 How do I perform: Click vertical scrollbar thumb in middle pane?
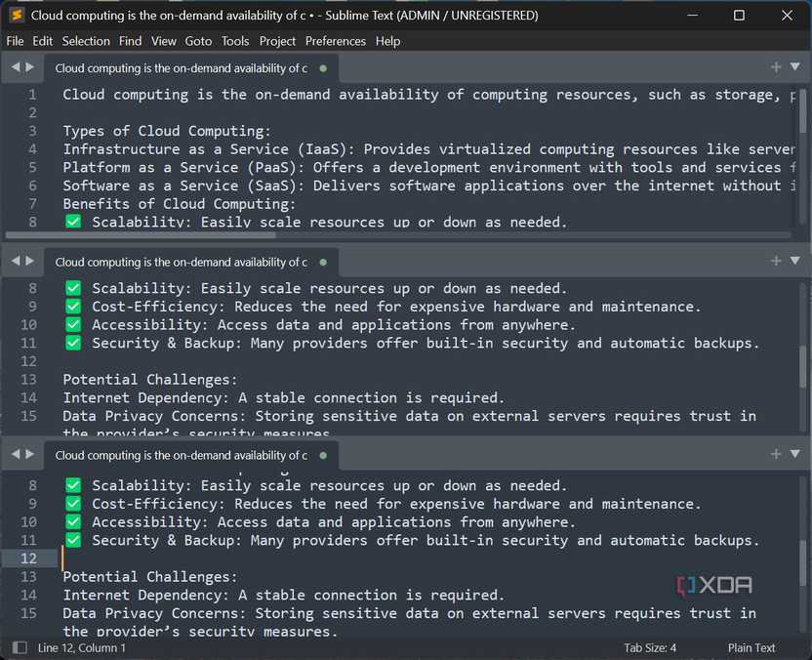(x=802, y=365)
